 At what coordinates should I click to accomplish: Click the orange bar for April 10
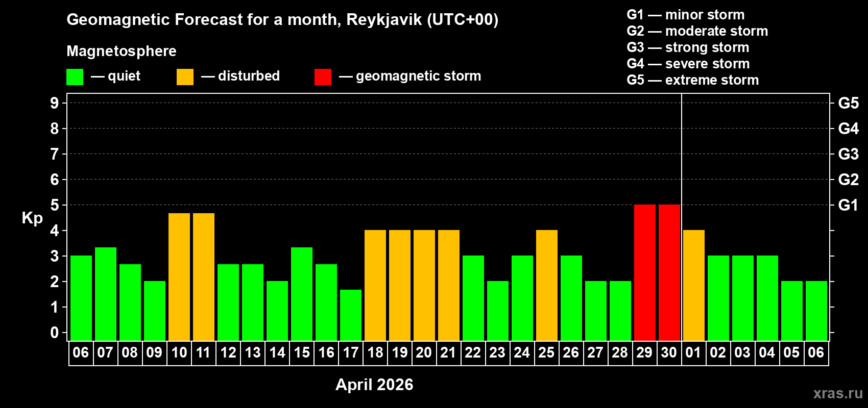click(179, 277)
